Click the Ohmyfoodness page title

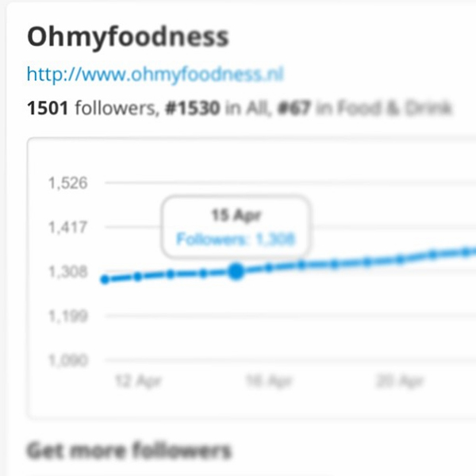tap(128, 37)
